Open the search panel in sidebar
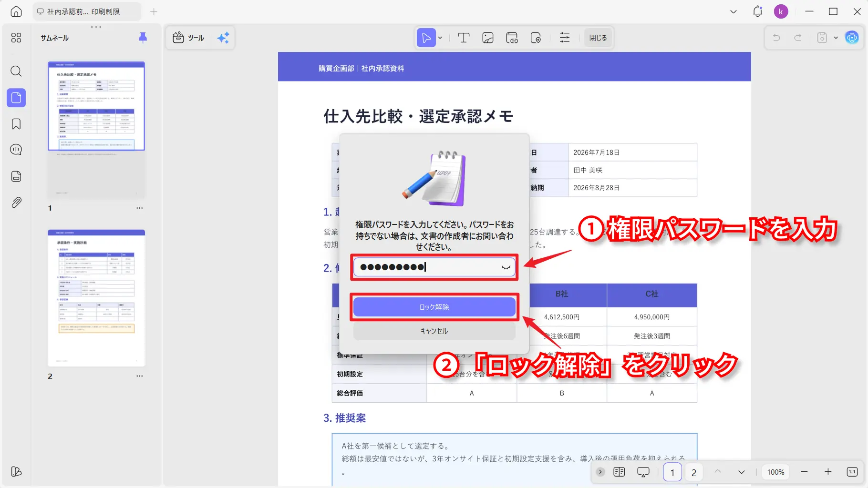Screen dimensions: 868x488 click(16, 71)
